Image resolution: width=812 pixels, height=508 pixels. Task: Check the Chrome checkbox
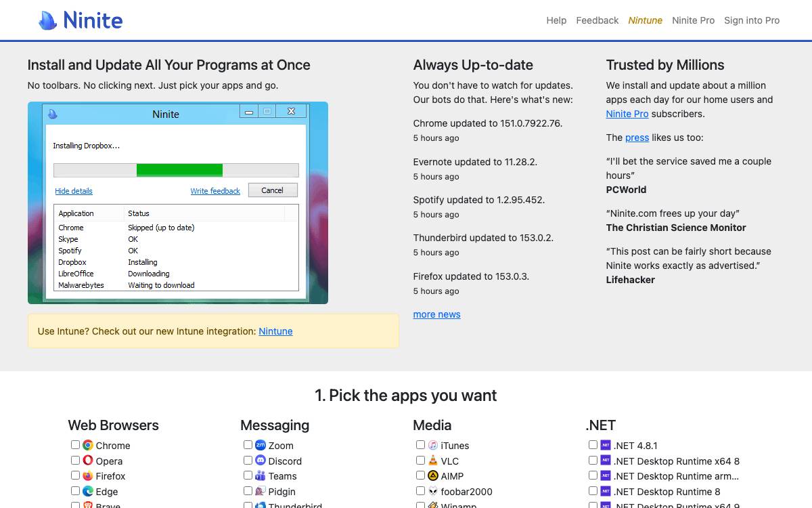(x=75, y=445)
